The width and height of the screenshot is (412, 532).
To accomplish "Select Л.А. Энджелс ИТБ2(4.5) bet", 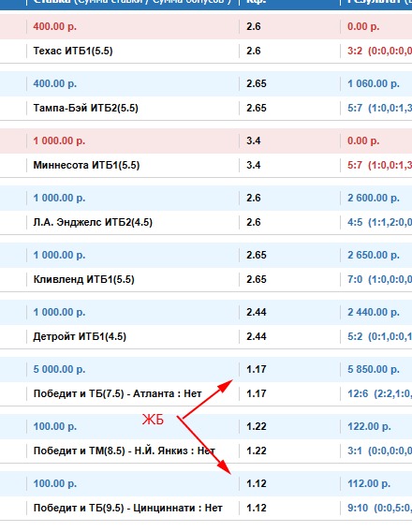I will tap(93, 222).
